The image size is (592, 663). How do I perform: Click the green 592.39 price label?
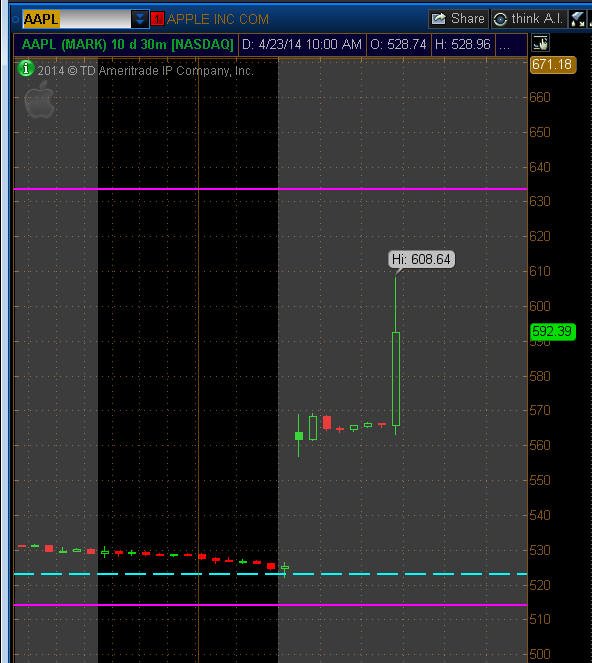(552, 331)
